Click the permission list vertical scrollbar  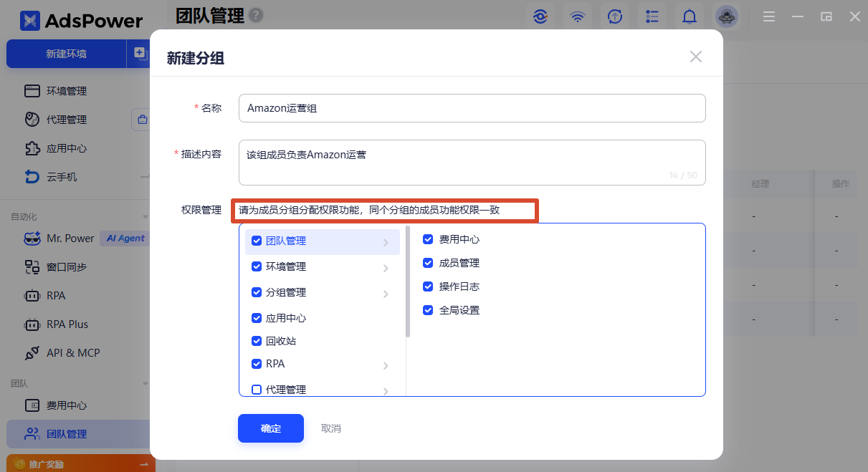(x=407, y=281)
